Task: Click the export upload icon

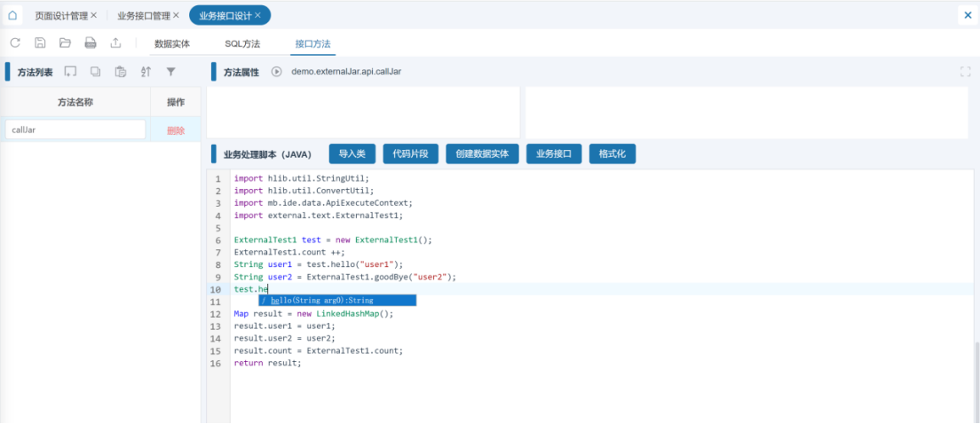Action: (115, 43)
